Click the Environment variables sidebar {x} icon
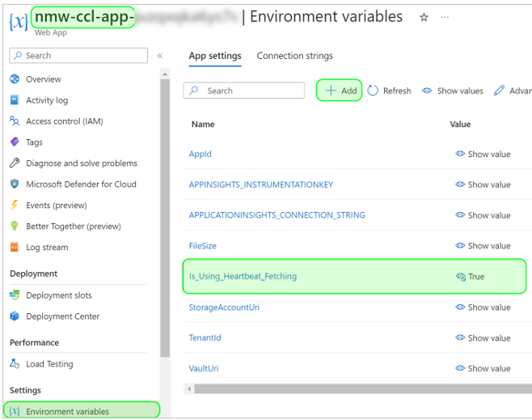Image resolution: width=532 pixels, height=420 pixels. coord(15,411)
